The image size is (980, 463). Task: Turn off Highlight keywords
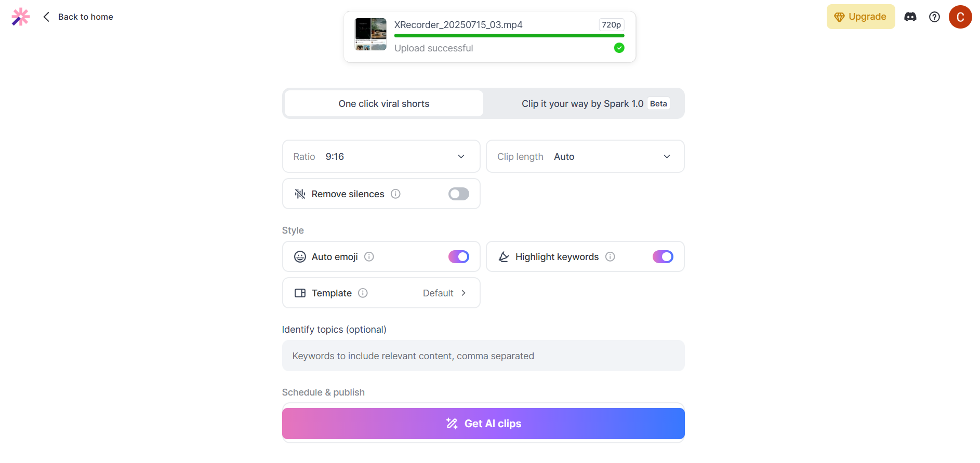coord(663,256)
